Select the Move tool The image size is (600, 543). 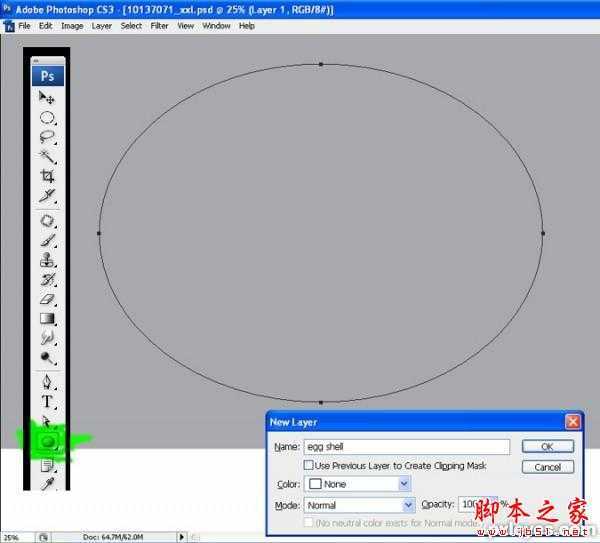pyautogui.click(x=47, y=98)
